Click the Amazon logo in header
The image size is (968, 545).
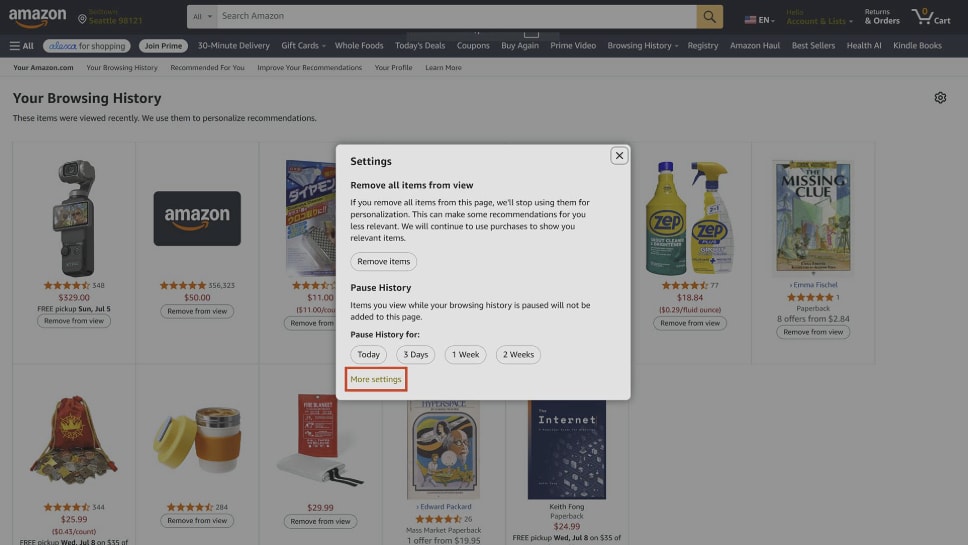[37, 17]
